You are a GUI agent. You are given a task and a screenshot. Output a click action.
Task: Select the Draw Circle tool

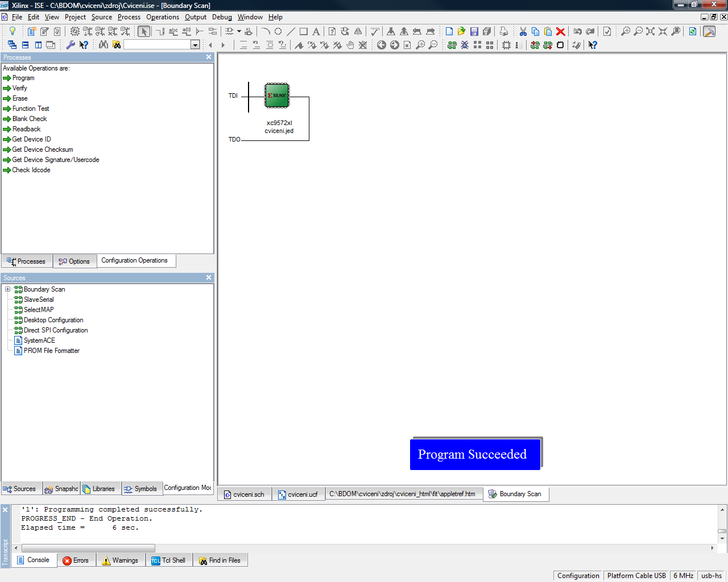pyautogui.click(x=278, y=31)
